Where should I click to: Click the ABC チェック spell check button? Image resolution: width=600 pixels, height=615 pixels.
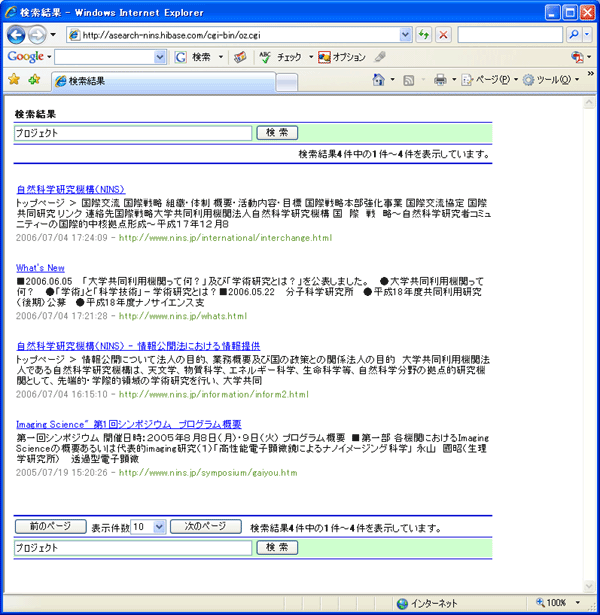click(x=280, y=57)
